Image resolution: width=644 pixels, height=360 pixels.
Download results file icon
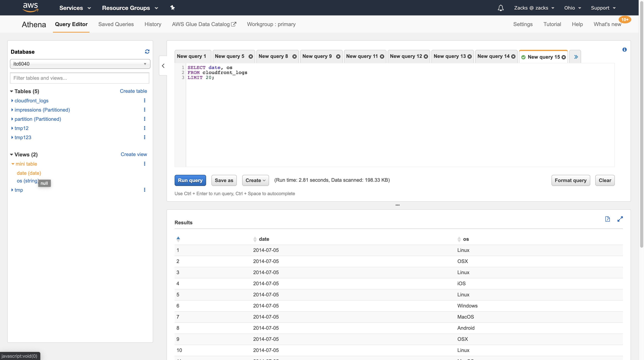tap(607, 219)
